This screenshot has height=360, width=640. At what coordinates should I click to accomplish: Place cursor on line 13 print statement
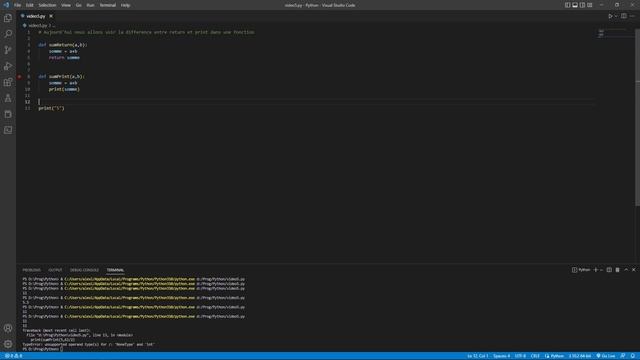pyautogui.click(x=51, y=108)
